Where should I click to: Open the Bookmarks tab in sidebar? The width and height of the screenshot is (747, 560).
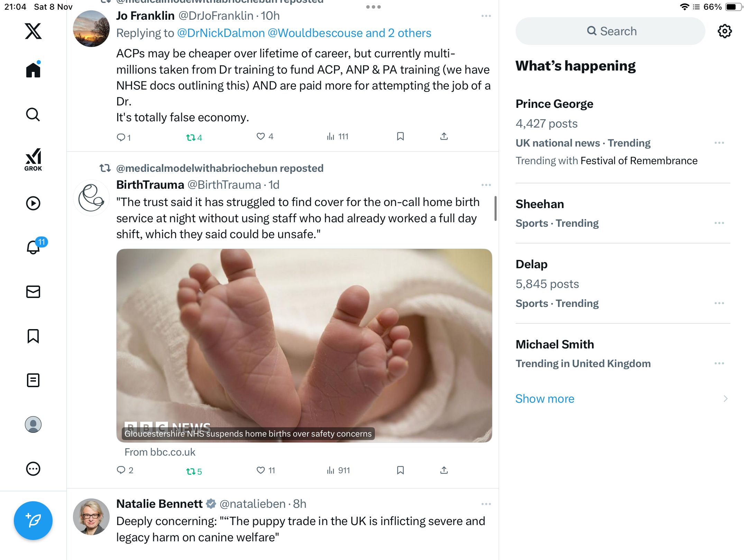33,336
